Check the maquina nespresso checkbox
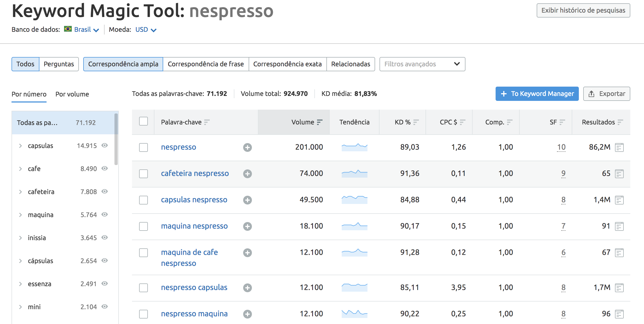Screen dimensions: 644x324 tap(143, 226)
